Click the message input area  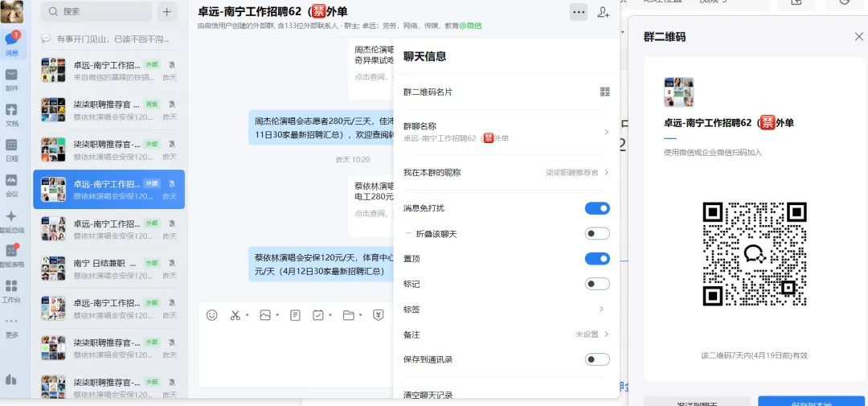click(x=296, y=357)
